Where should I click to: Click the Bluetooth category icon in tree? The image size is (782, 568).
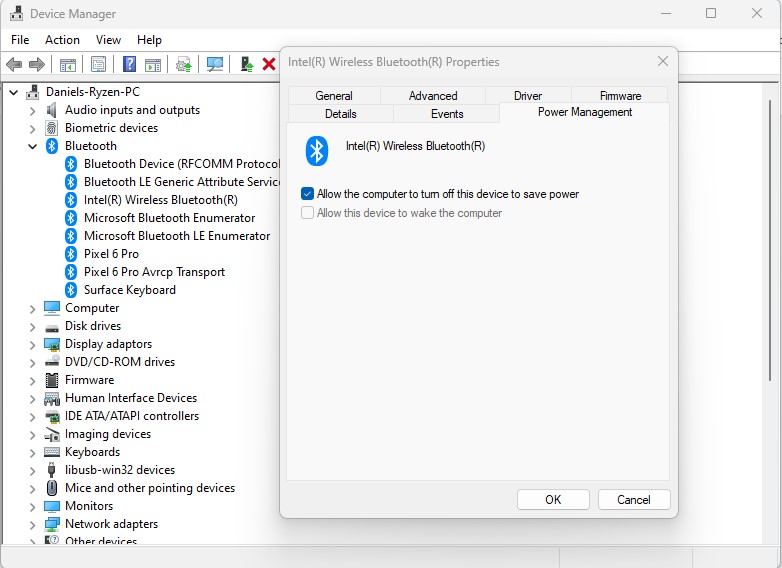52,146
